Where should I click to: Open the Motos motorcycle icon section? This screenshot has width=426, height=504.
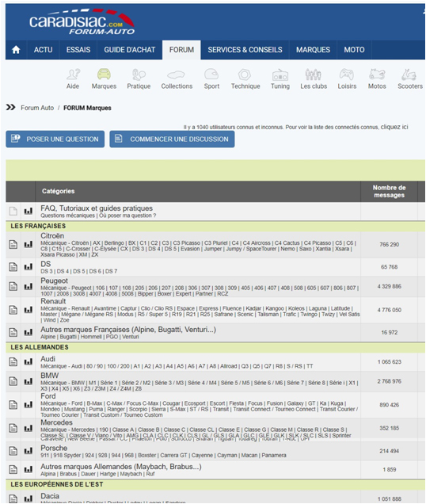point(377,74)
